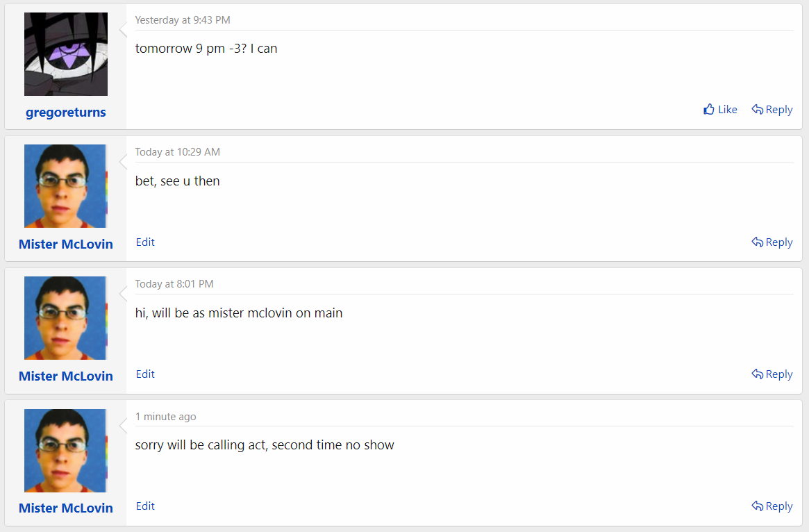Reply to the "will be as mister mclovin" post
Viewport: 809px width, 532px height.
click(772, 374)
